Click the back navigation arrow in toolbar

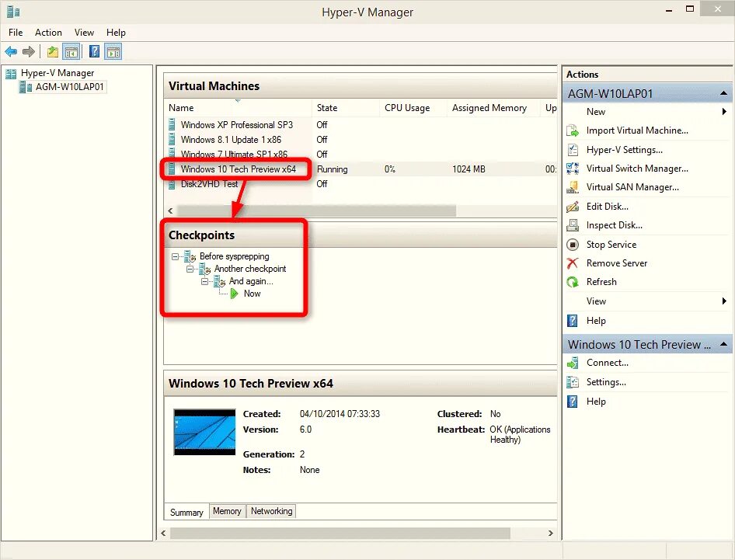pyautogui.click(x=11, y=51)
